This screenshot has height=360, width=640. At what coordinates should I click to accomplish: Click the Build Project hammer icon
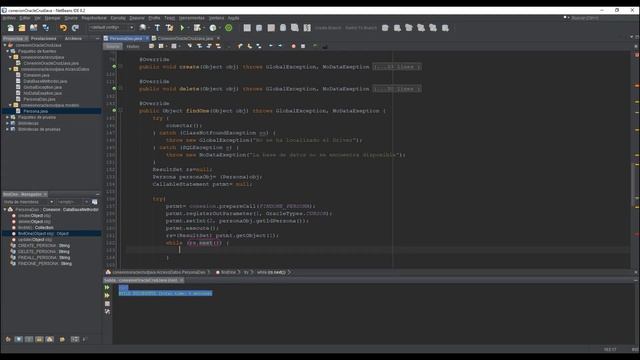tap(157, 28)
